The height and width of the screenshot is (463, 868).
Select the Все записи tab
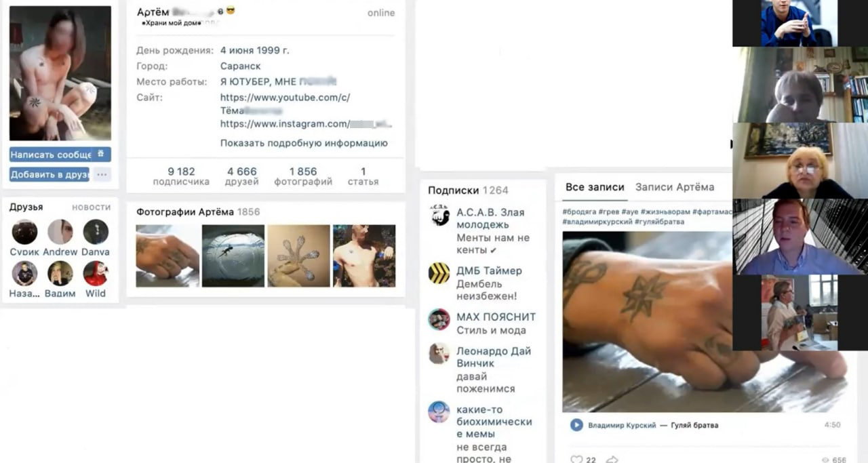[x=594, y=187]
